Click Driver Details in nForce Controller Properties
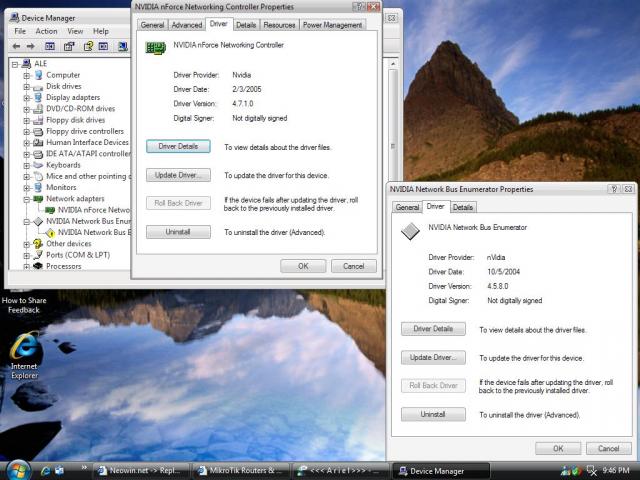The image size is (640, 480). [x=178, y=146]
